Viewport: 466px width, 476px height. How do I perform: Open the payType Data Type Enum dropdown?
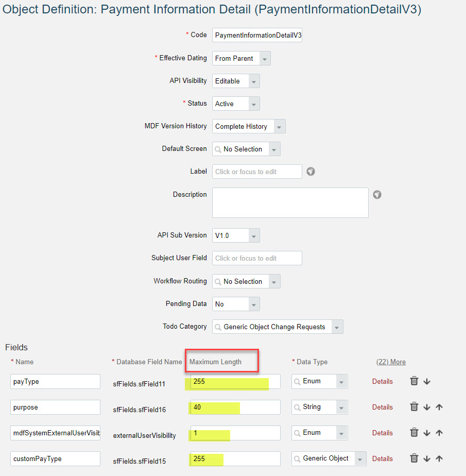[x=341, y=382]
